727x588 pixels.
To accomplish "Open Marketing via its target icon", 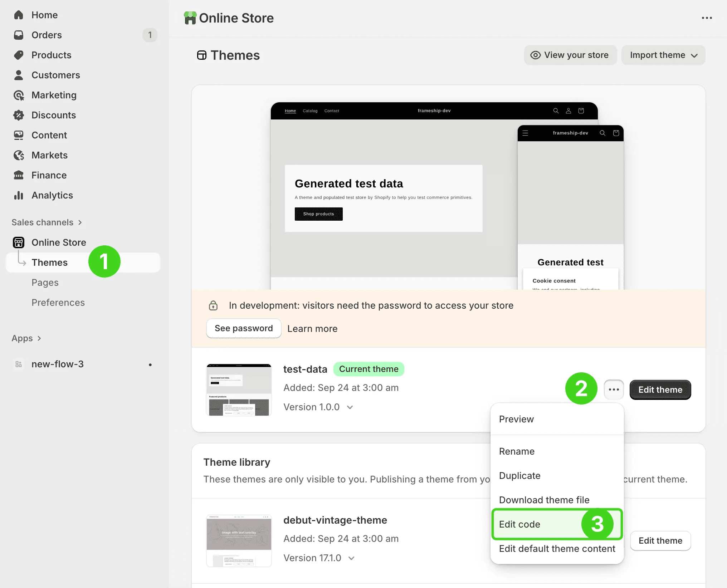I will (x=19, y=95).
